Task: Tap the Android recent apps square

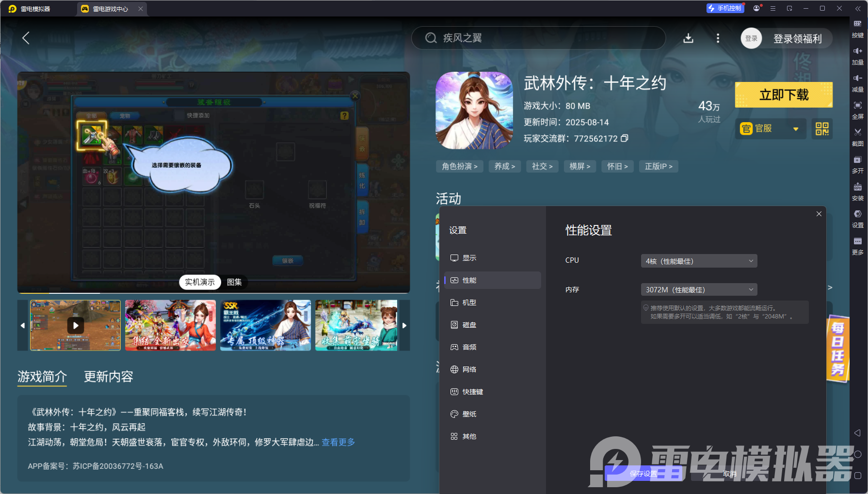Action: point(857,476)
